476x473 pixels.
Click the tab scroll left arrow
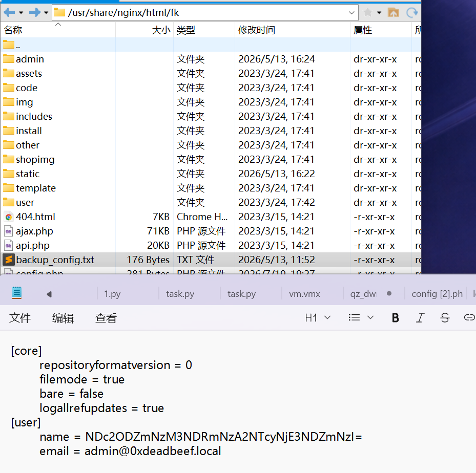click(49, 294)
